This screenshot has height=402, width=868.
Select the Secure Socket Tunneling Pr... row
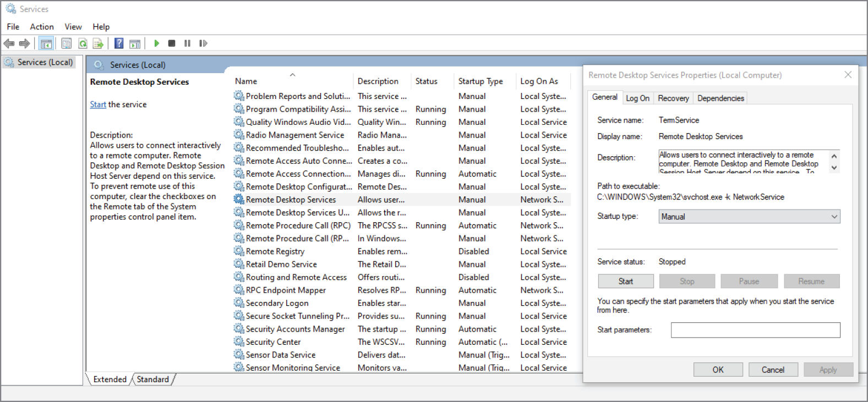(402, 316)
